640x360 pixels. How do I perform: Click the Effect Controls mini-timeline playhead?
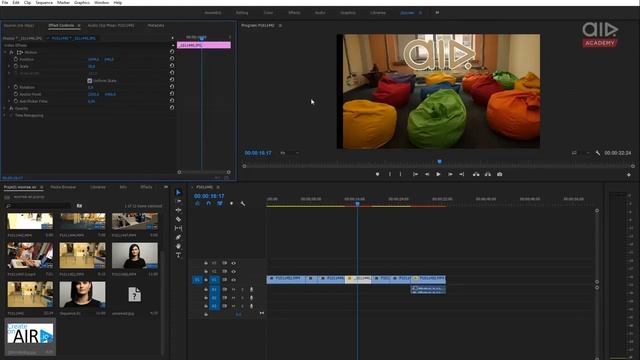(x=202, y=38)
